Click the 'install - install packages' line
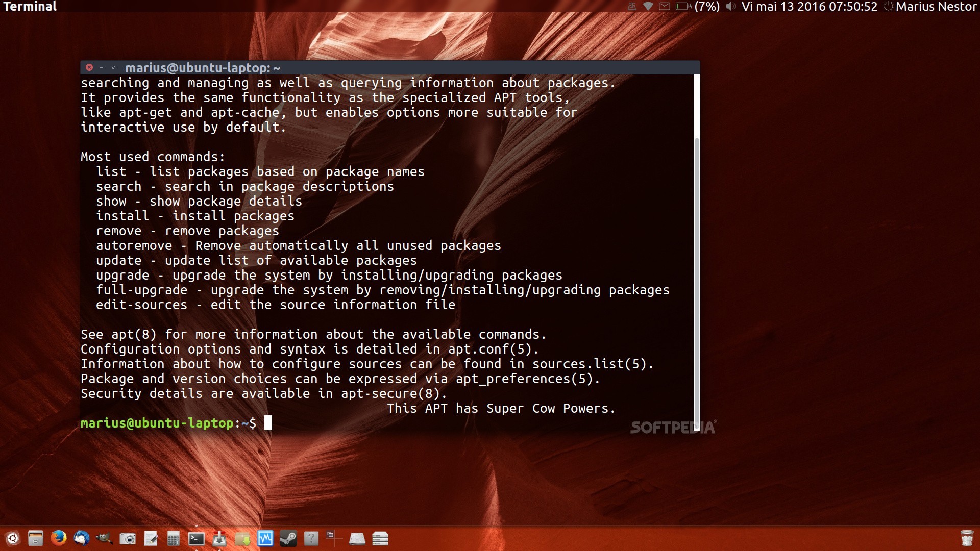The height and width of the screenshot is (551, 980). pos(195,216)
